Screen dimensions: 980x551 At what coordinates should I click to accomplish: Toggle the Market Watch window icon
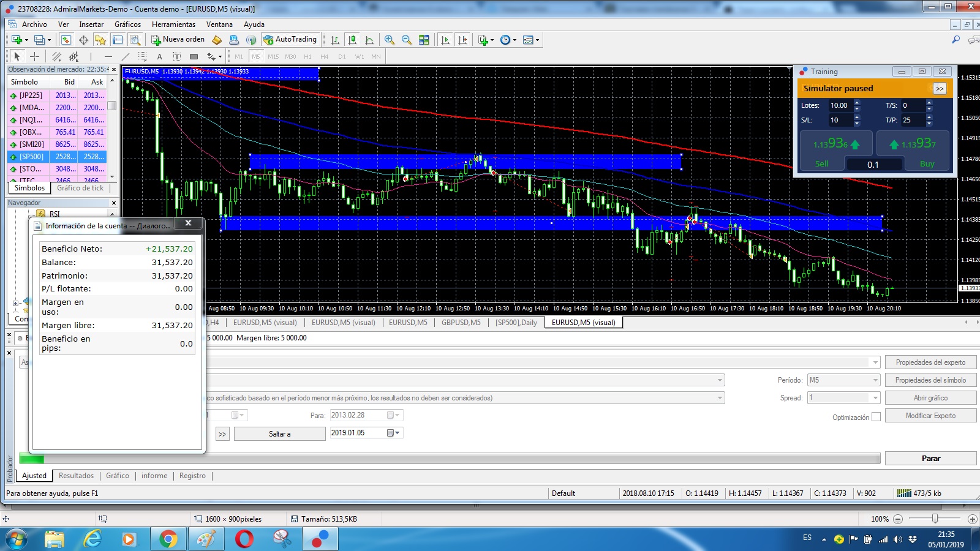click(x=66, y=40)
